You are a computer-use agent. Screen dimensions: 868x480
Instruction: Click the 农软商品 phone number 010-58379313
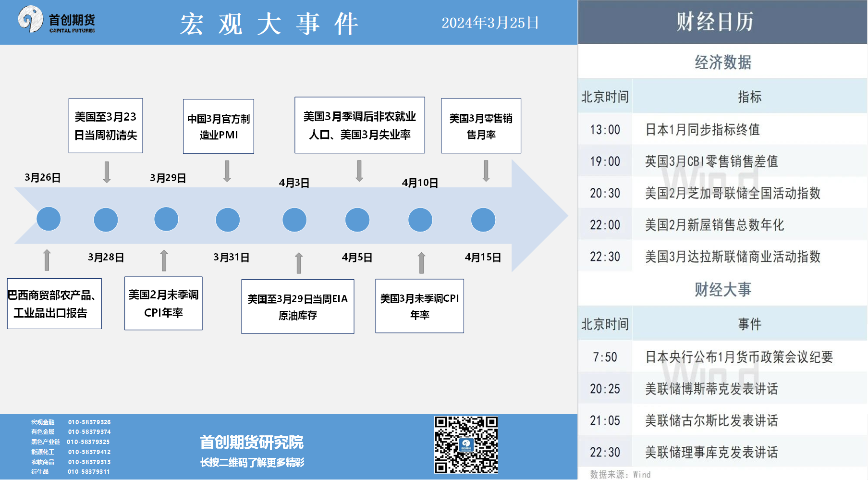[x=89, y=462]
